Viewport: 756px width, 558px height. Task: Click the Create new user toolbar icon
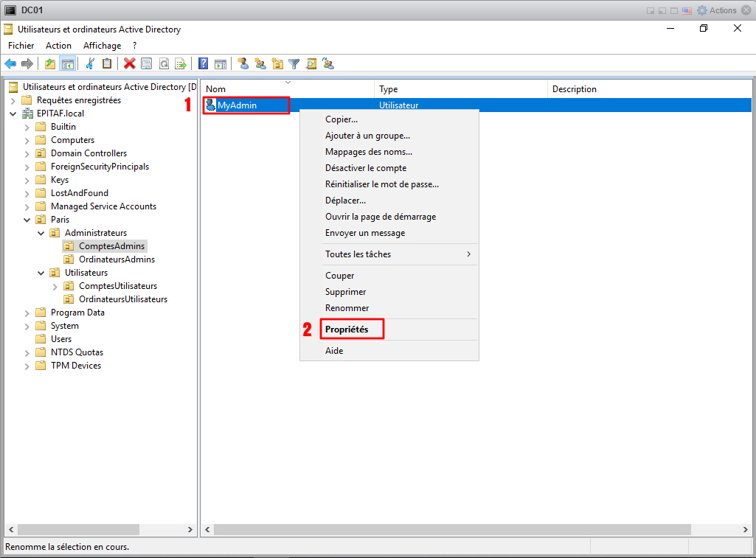pos(243,63)
